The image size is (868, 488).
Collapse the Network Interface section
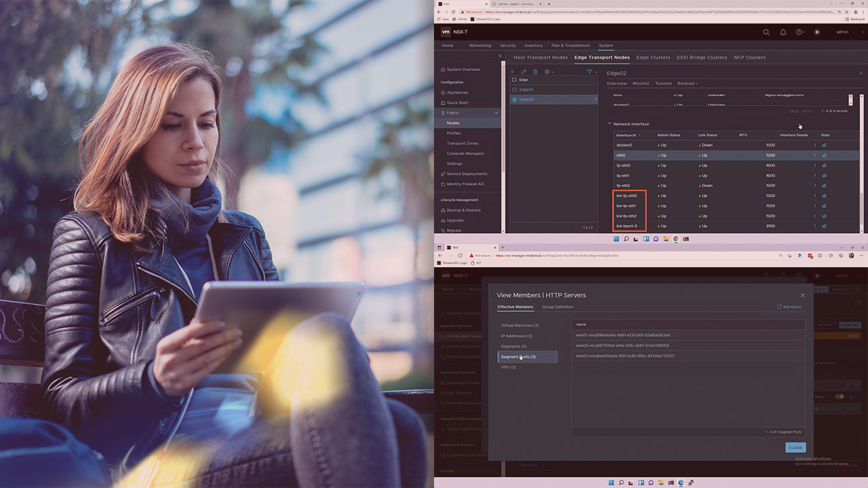tap(609, 124)
